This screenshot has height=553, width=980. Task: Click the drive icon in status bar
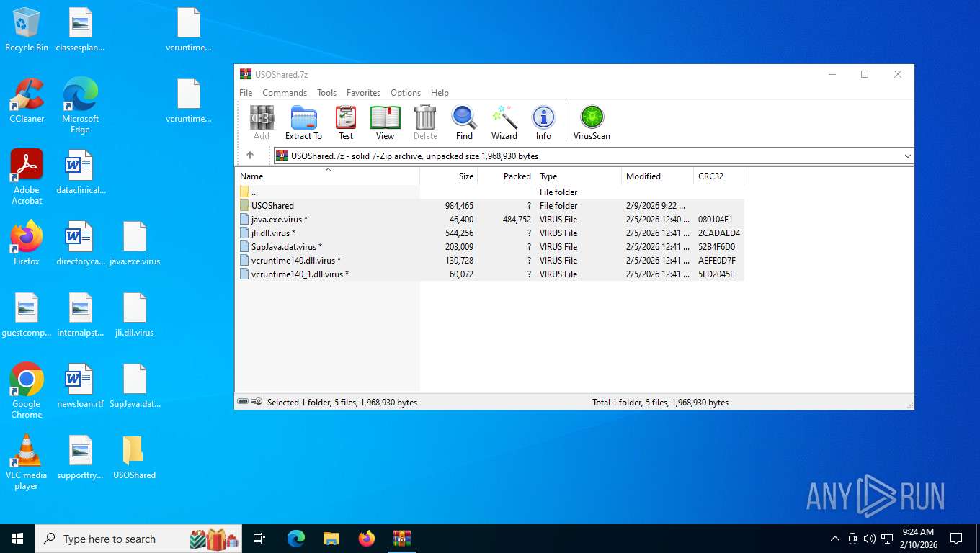click(x=243, y=402)
